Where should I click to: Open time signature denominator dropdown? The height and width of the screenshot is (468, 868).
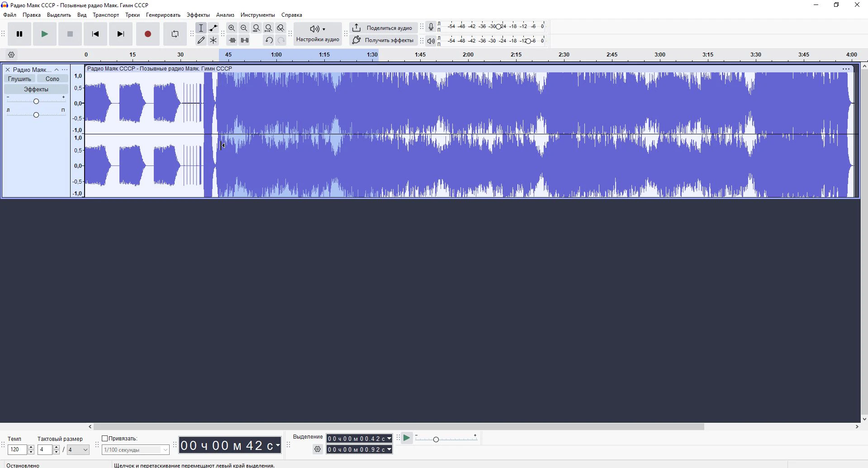coord(78,449)
